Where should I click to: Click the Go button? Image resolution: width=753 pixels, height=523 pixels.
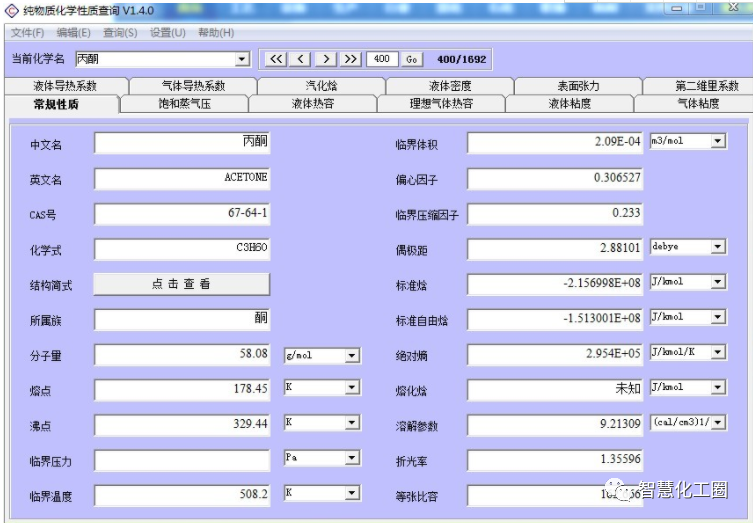pyautogui.click(x=412, y=59)
